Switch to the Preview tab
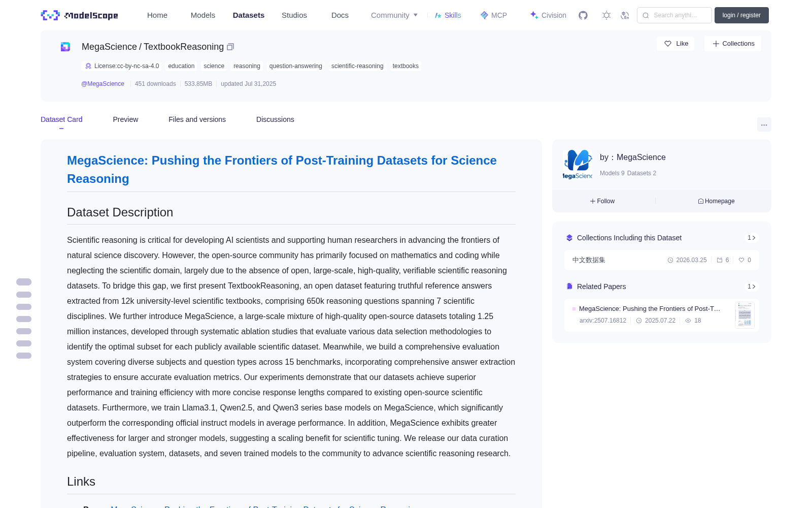812x508 pixels. [x=125, y=119]
